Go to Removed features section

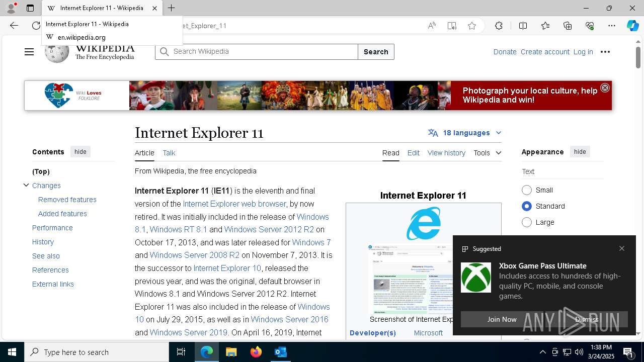pos(67,200)
